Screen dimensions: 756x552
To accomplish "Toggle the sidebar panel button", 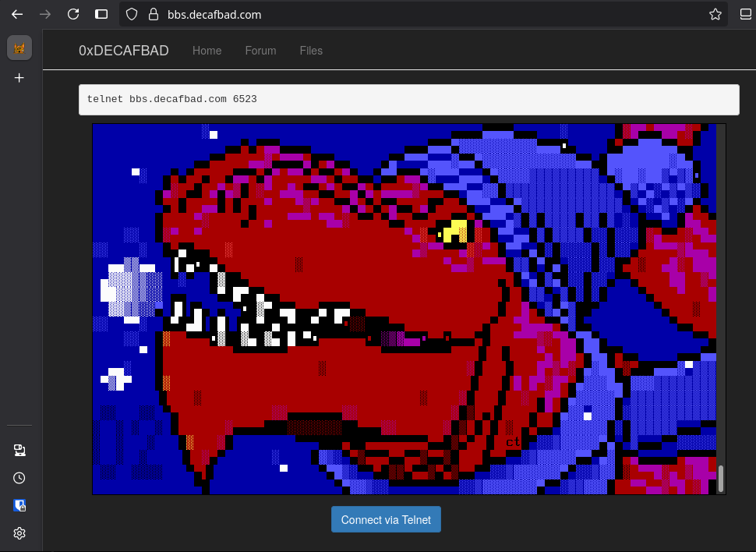I will point(101,14).
